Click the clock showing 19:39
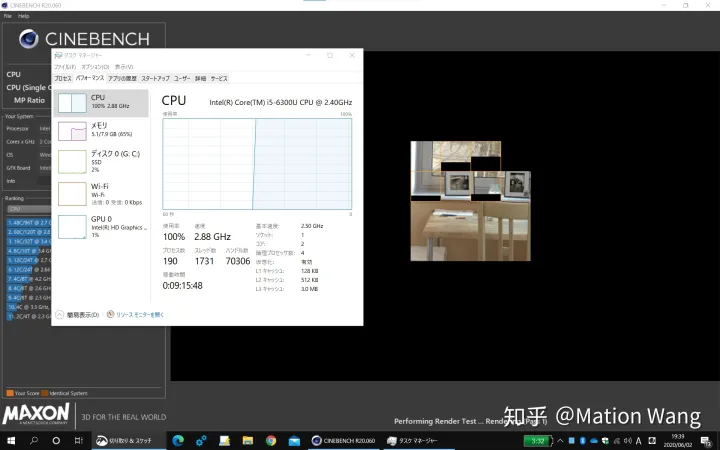The width and height of the screenshot is (720, 450). tap(678, 441)
